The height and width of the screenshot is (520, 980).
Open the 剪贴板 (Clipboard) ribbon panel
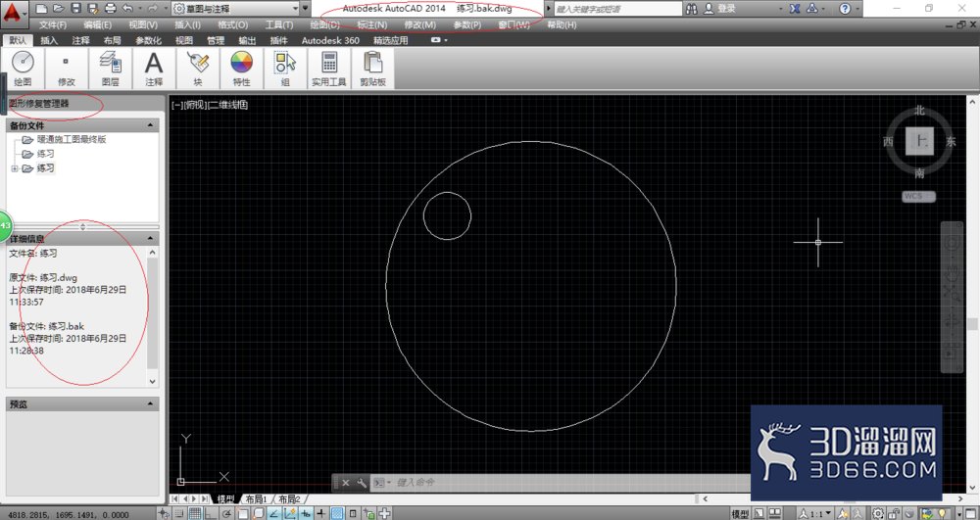pyautogui.click(x=372, y=68)
